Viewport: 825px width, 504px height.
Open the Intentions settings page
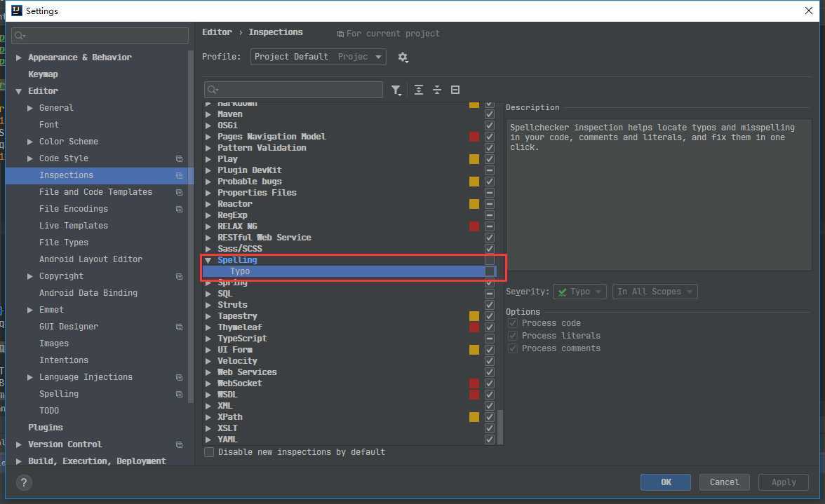pyautogui.click(x=64, y=360)
